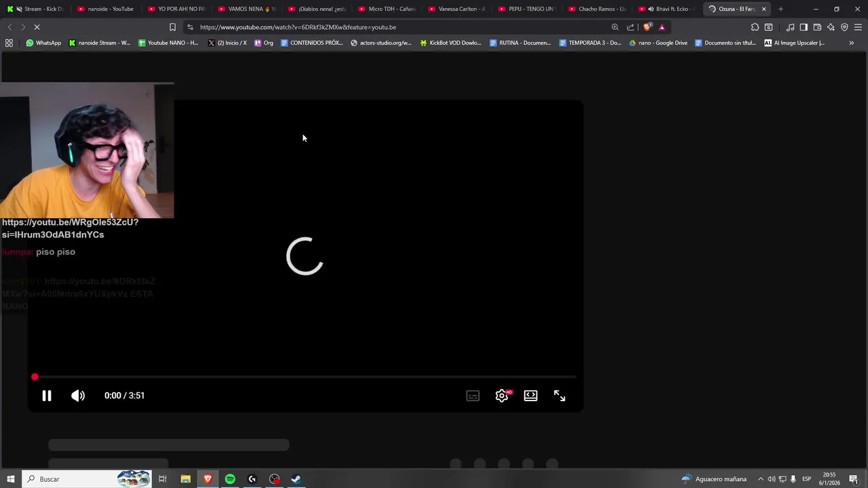Seek to the middle of the progress bar
Screen dimensions: 868x488
305,377
